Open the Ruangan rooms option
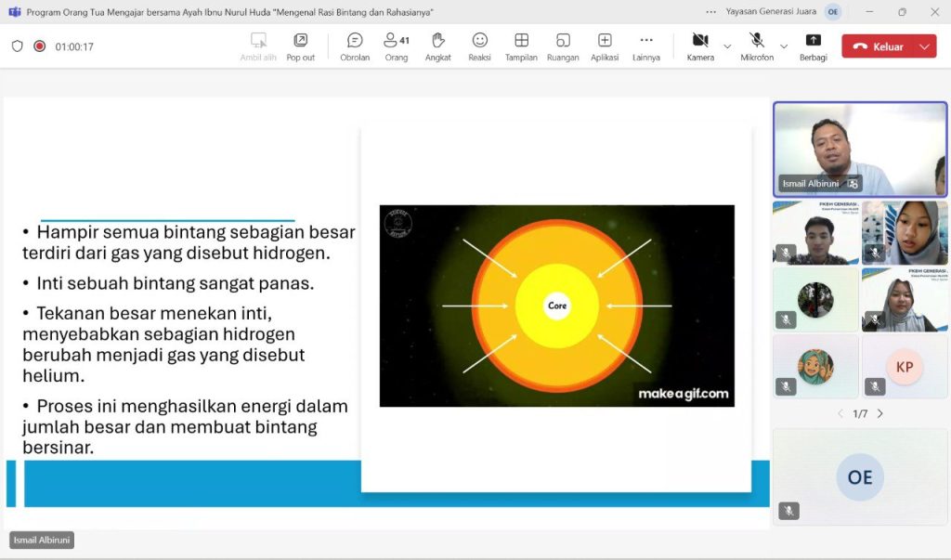 (x=563, y=46)
